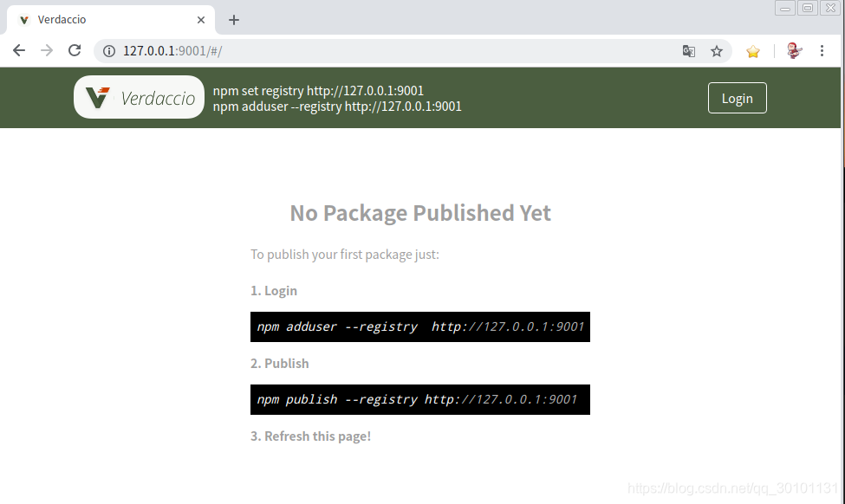Open a new tab with plus button
This screenshot has width=845, height=504.
[x=233, y=20]
